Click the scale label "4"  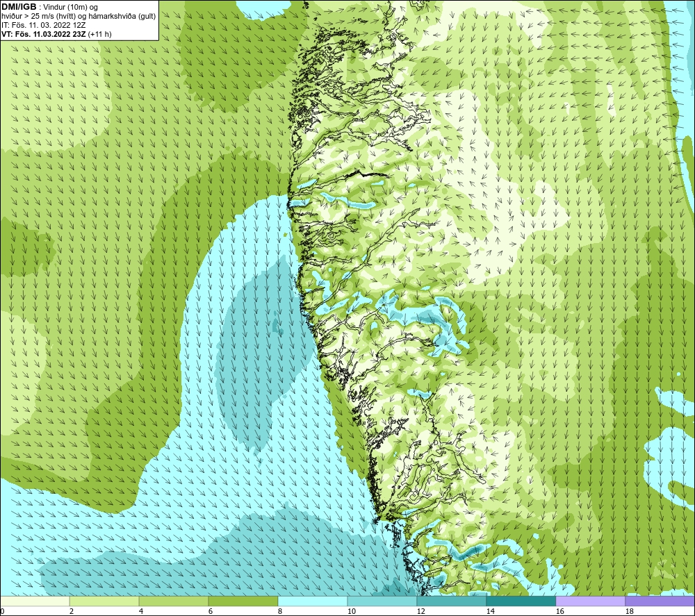(141, 612)
